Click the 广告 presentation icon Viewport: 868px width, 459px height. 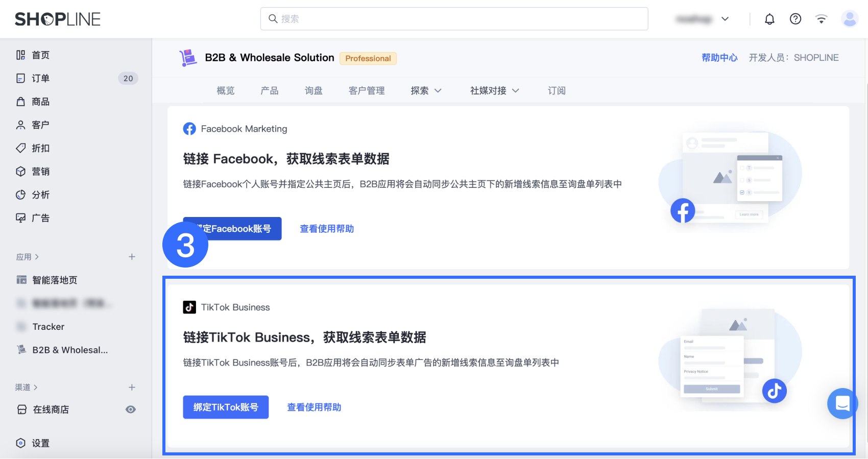tap(21, 218)
